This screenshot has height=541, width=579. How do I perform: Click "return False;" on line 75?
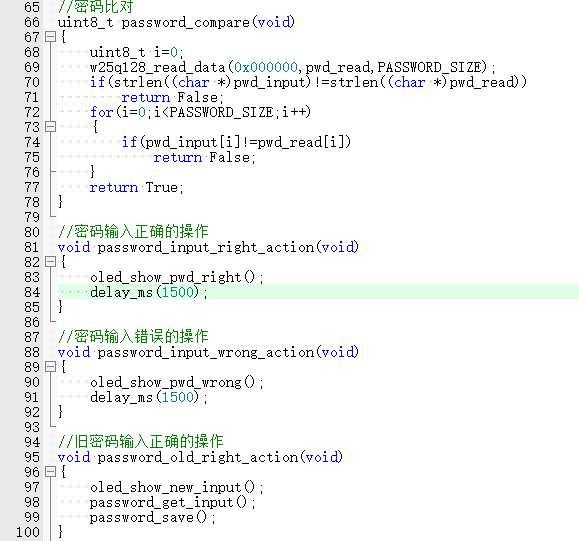pos(204,158)
